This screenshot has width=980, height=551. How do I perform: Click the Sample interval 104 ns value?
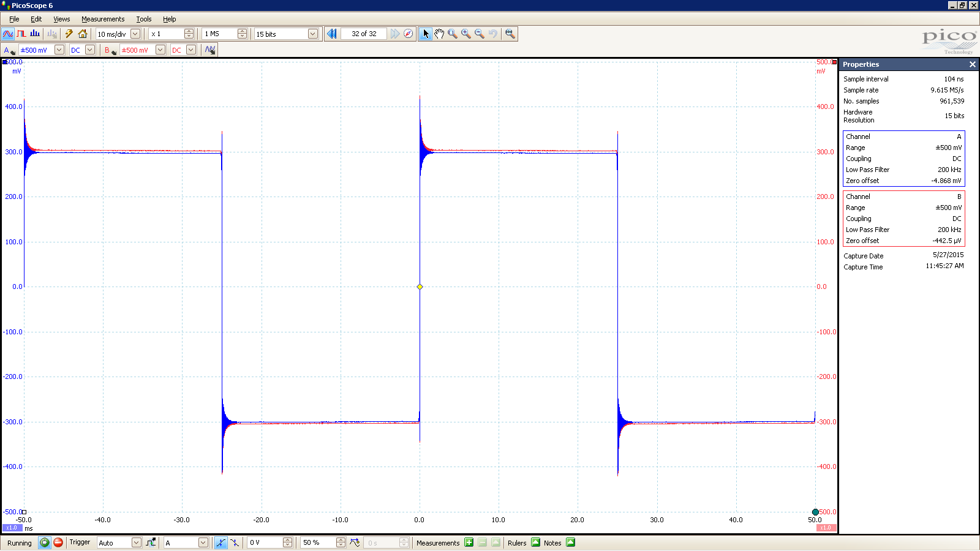(x=954, y=79)
